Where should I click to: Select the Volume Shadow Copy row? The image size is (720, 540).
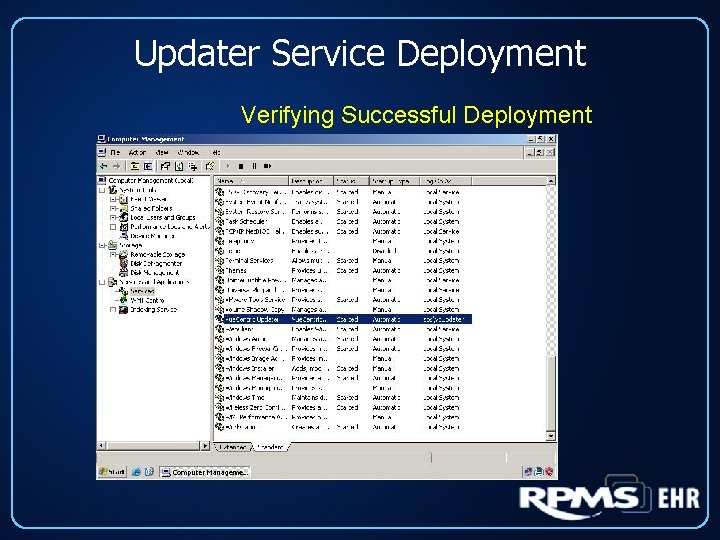point(343,309)
